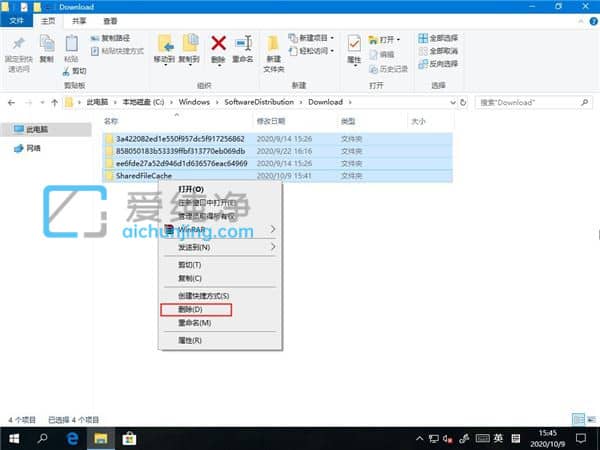Choose Create shortcut (S) in context menu

click(220, 296)
